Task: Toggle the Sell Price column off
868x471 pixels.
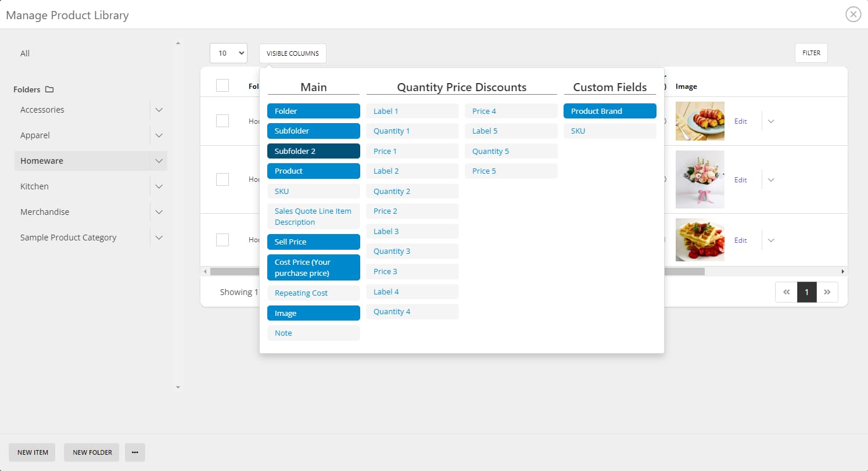Action: (x=313, y=242)
